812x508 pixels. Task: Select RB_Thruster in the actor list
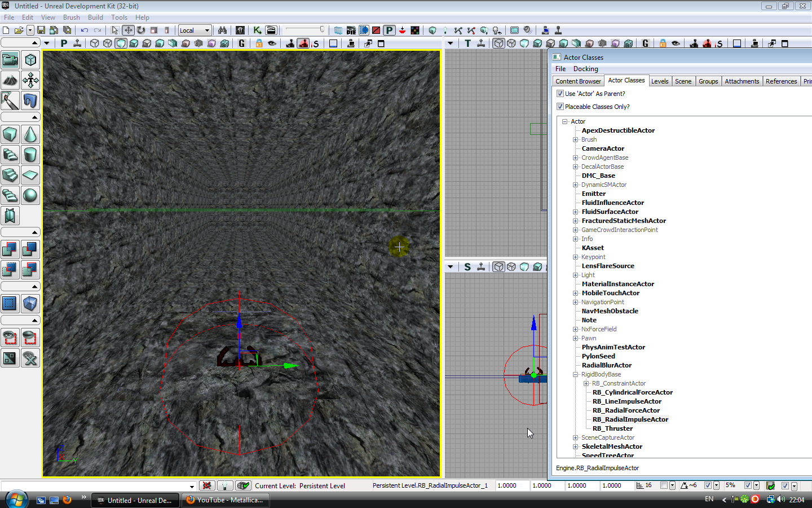[x=612, y=428]
